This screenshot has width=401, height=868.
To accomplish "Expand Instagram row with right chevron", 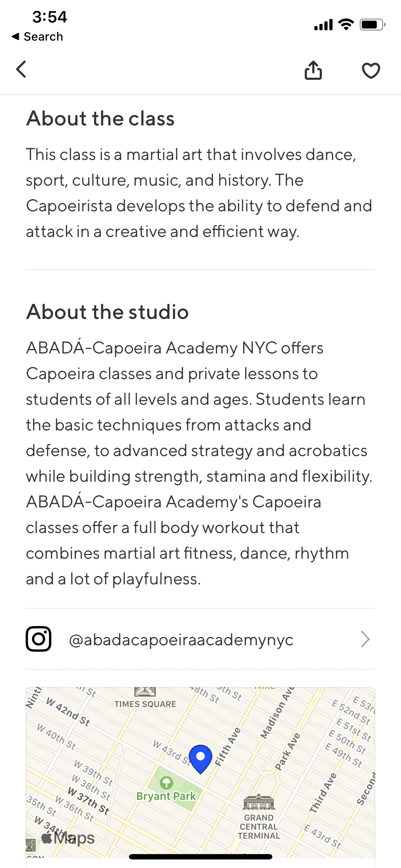I will [365, 639].
